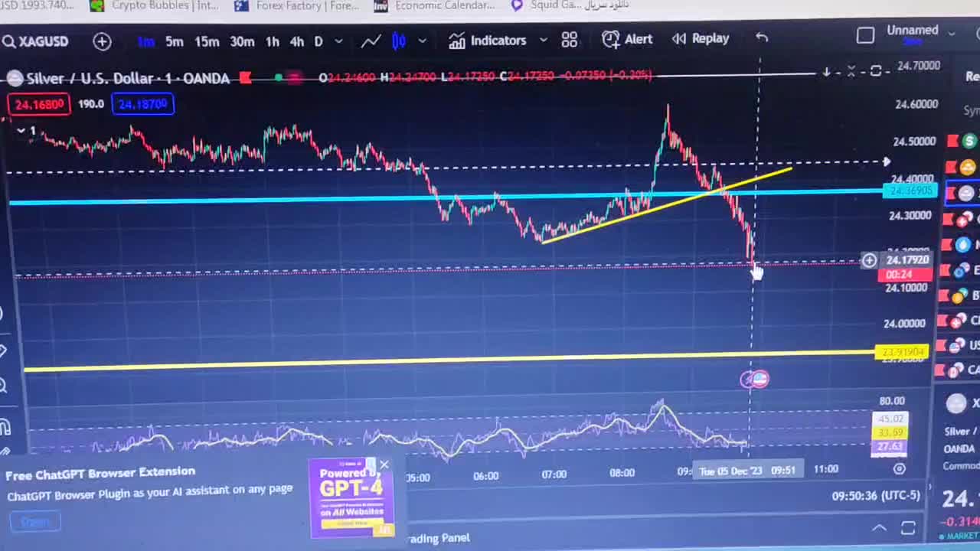The width and height of the screenshot is (980, 551).
Task: Select the watchlist row with green S icon
Action: (x=964, y=141)
